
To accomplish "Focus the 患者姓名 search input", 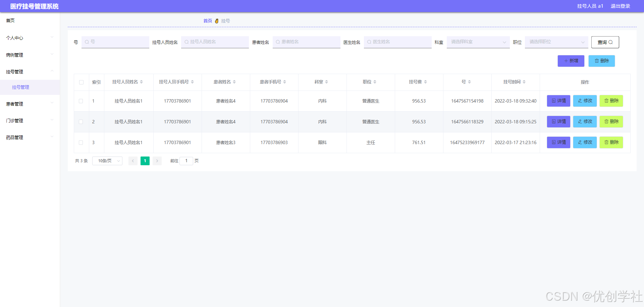I will pyautogui.click(x=307, y=42).
